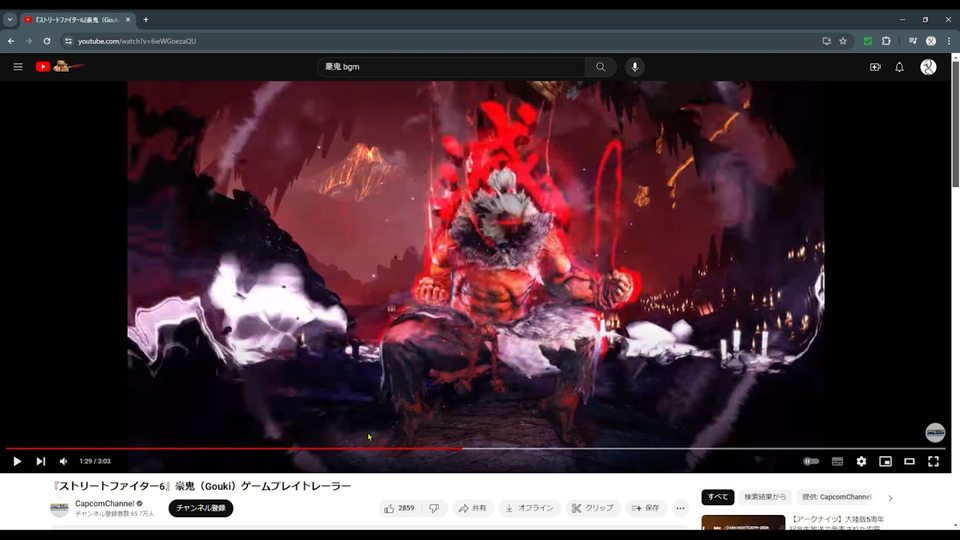
Task: Open the browser tab search dropdown
Action: [10, 20]
